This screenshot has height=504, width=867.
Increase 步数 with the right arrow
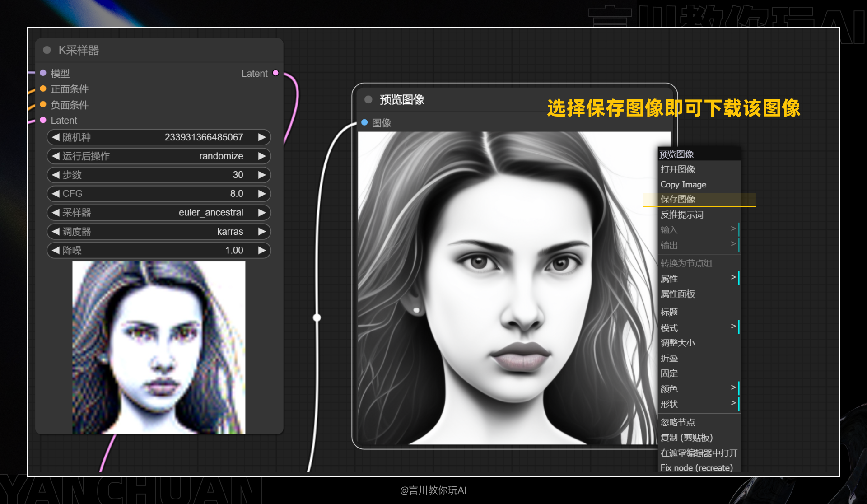click(262, 175)
